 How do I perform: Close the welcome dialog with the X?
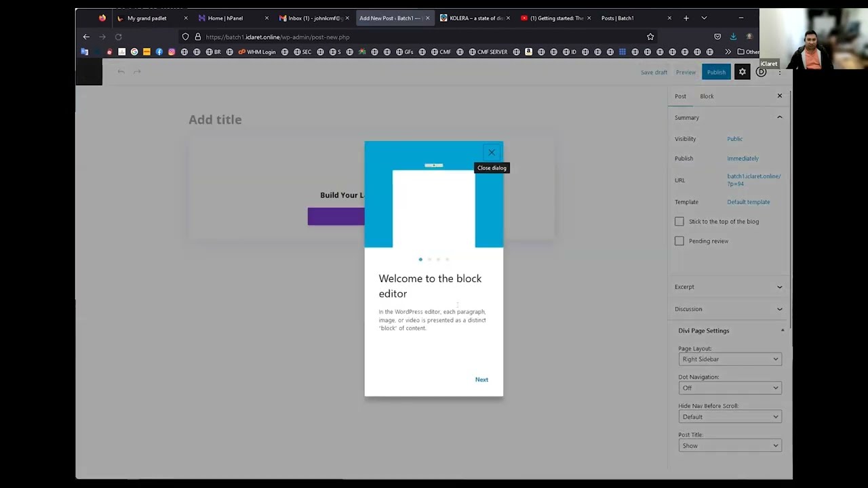(492, 152)
